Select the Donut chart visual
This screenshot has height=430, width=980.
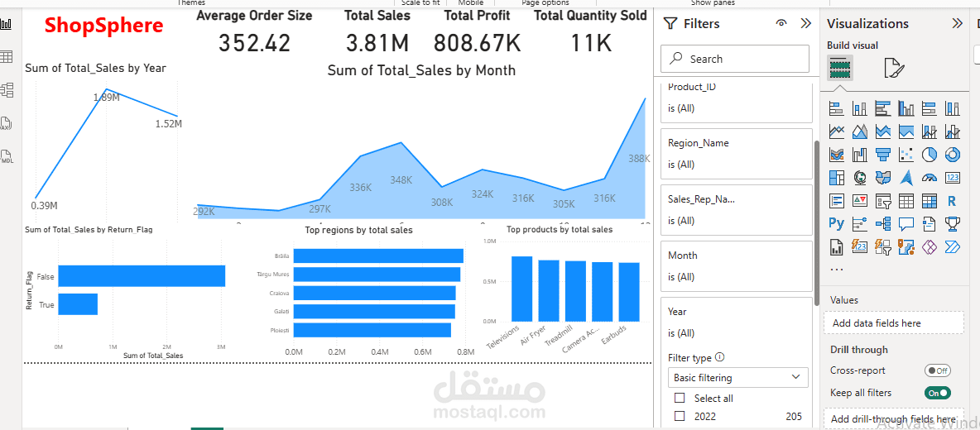pyautogui.click(x=953, y=154)
